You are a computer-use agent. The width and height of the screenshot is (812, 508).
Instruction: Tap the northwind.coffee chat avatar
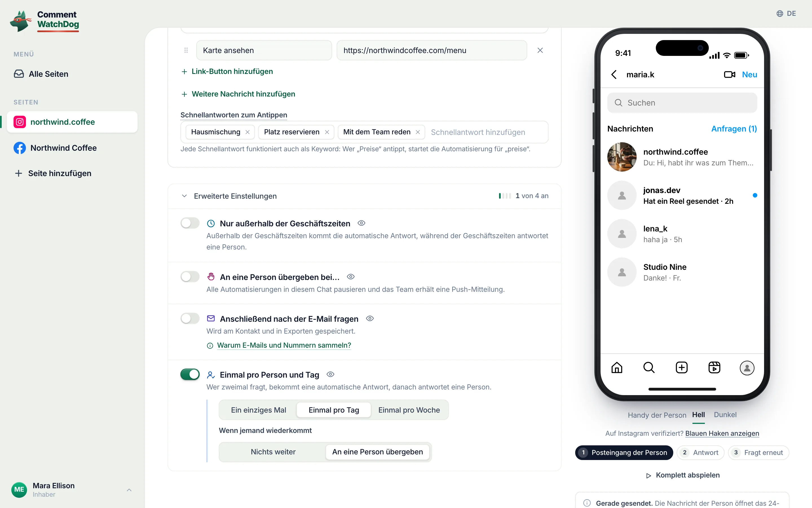pos(622,157)
